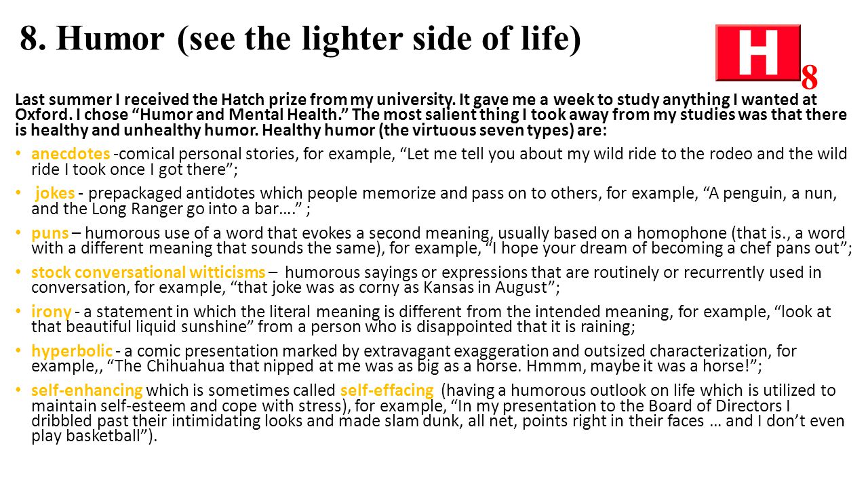The height and width of the screenshot is (488, 868).
Task: Click the orange word 'hyperbolic'
Action: 72,351
